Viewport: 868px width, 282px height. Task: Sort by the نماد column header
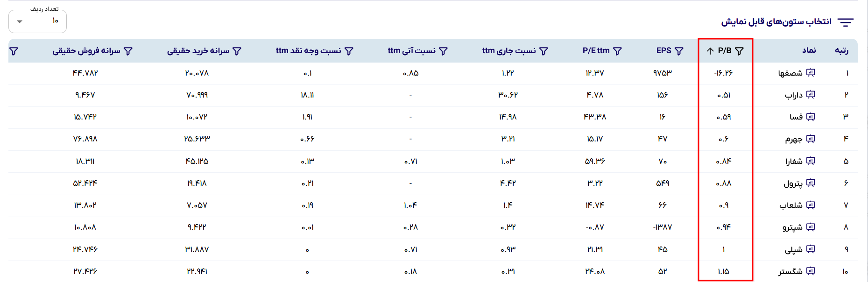(809, 50)
